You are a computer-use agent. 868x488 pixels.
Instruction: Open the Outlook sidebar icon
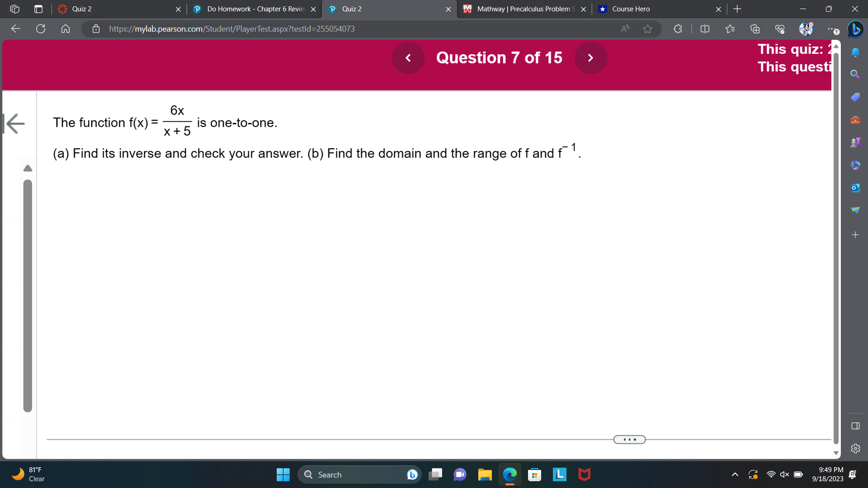click(855, 187)
